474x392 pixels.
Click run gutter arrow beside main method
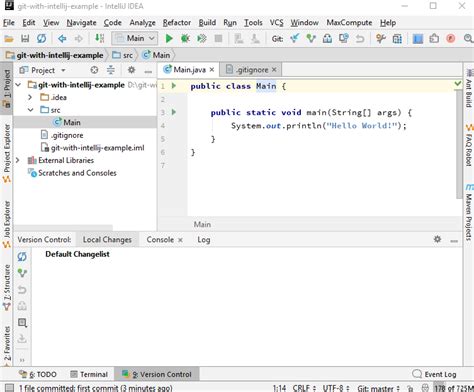tap(174, 112)
